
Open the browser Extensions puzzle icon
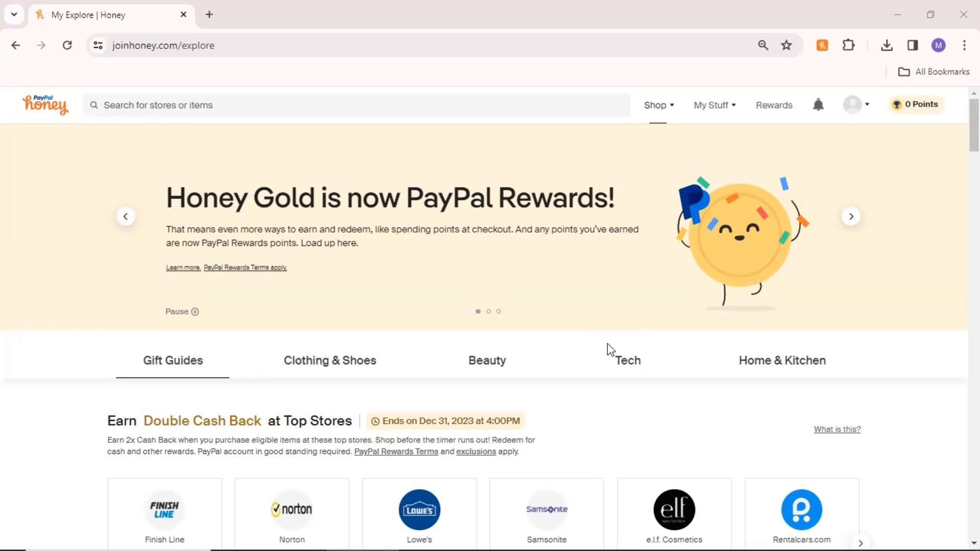pos(848,45)
